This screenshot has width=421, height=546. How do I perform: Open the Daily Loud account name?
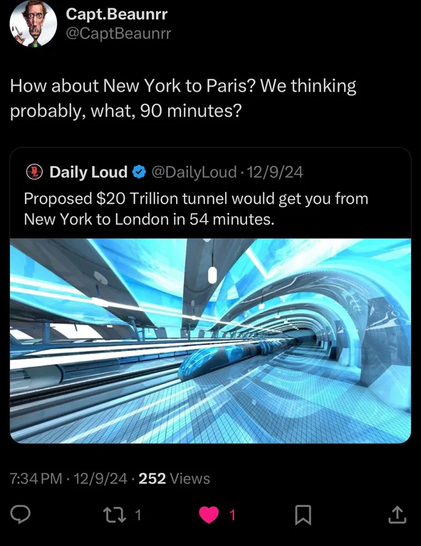pos(88,172)
